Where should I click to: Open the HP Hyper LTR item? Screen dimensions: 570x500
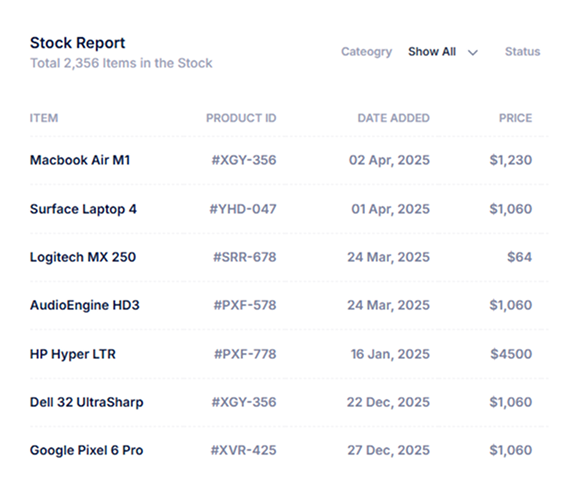tap(73, 354)
